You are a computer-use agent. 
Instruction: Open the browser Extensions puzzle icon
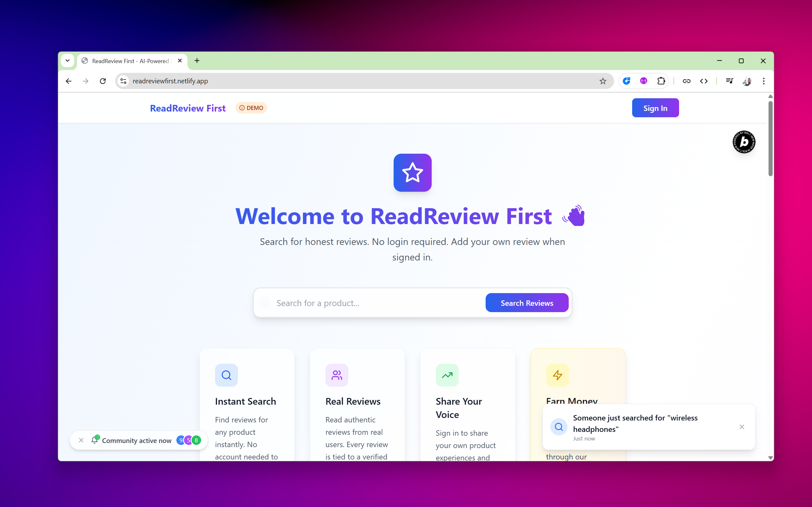(661, 81)
